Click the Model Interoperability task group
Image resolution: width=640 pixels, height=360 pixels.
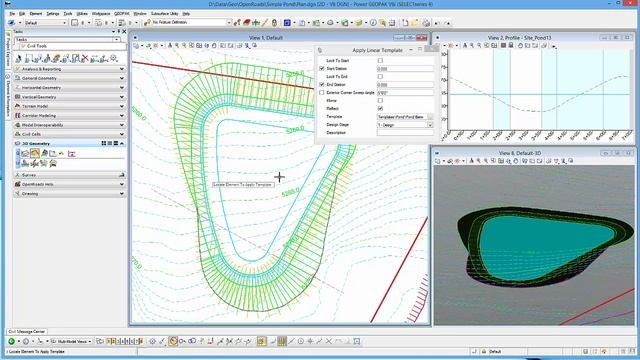69,125
